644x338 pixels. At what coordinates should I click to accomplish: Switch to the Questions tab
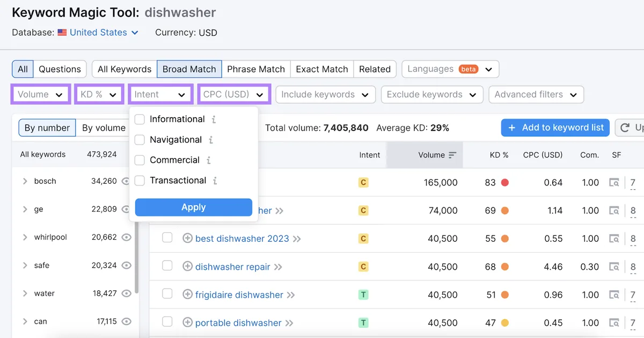pos(60,69)
